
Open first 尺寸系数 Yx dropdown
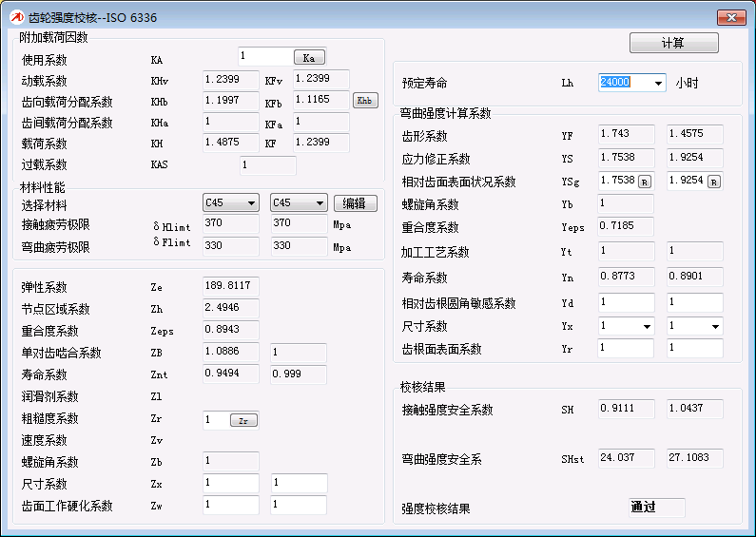(x=647, y=326)
